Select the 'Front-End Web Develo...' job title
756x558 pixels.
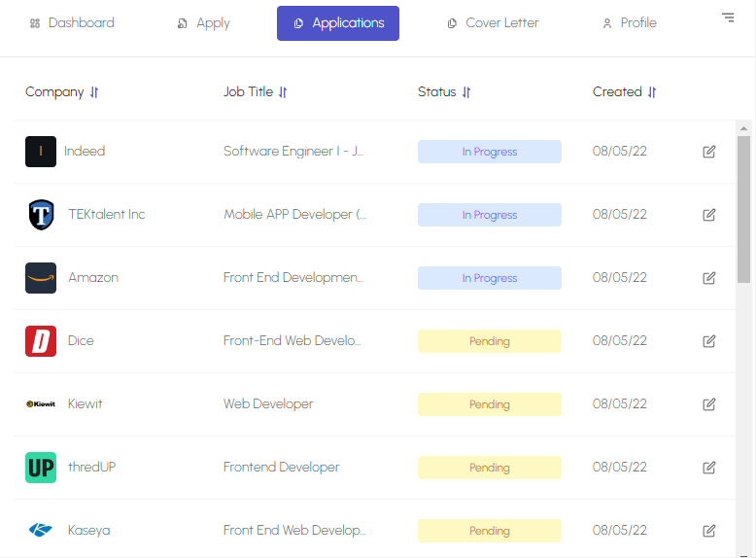[x=292, y=340]
